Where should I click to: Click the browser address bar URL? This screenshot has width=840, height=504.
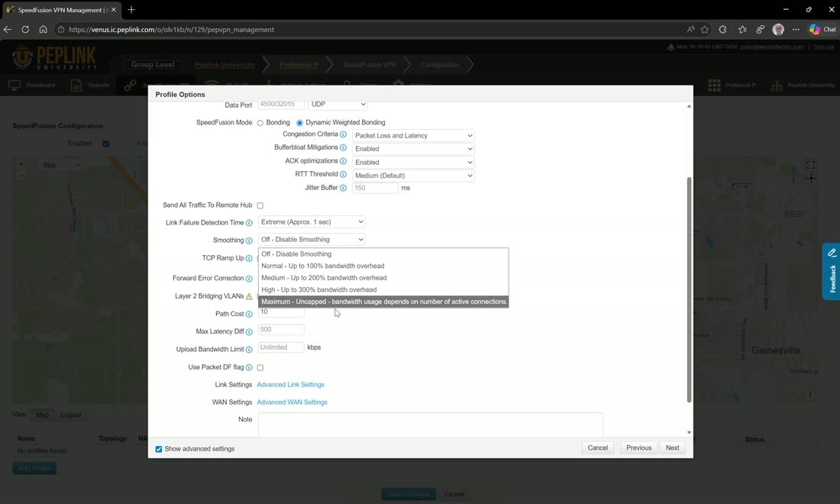(x=171, y=30)
